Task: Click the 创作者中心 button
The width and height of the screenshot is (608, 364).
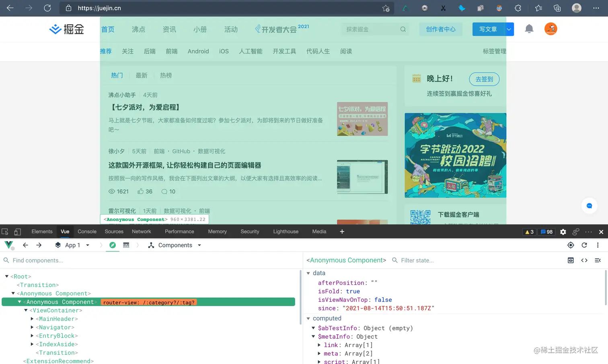Action: tap(441, 29)
